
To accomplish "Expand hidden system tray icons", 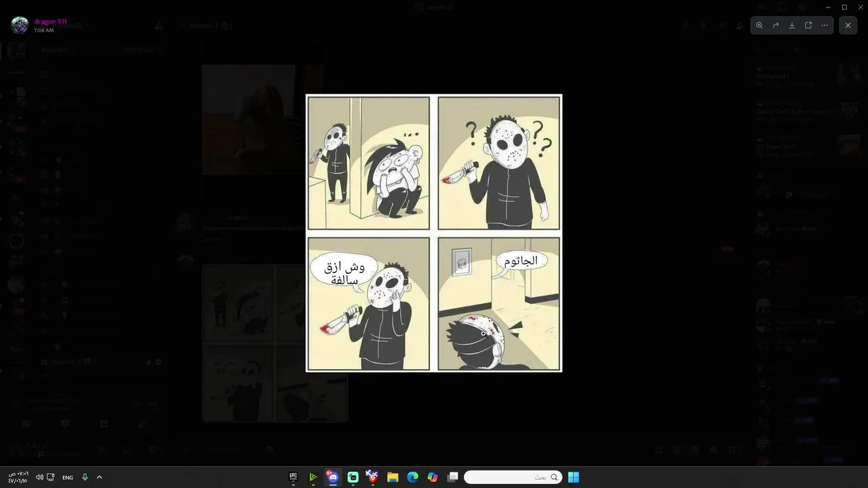I will [x=99, y=477].
